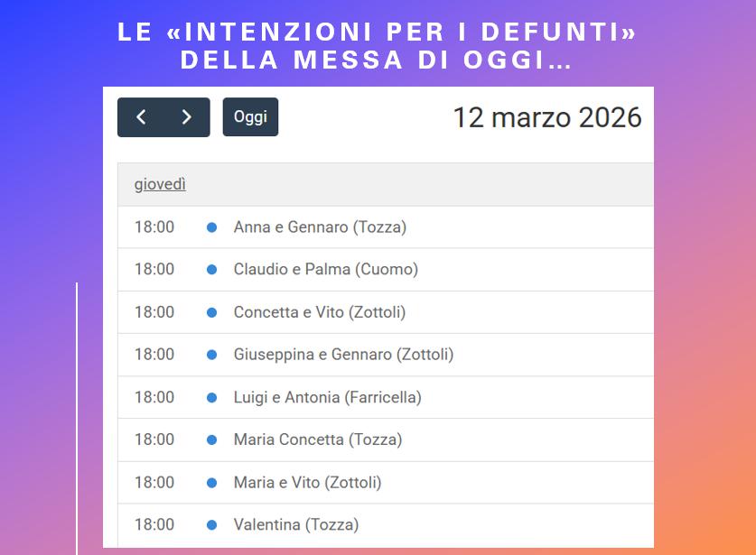The image size is (756, 555).
Task: Open the Valentina (Tozza) event
Action: [295, 524]
